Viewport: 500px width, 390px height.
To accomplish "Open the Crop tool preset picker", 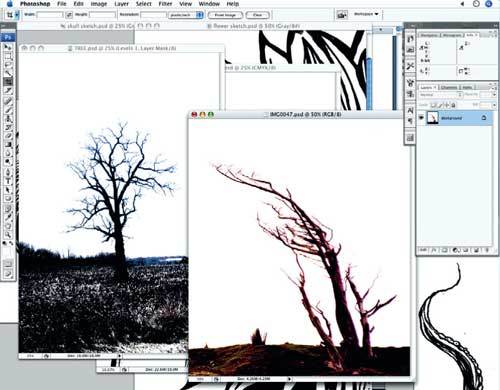I will pos(17,15).
